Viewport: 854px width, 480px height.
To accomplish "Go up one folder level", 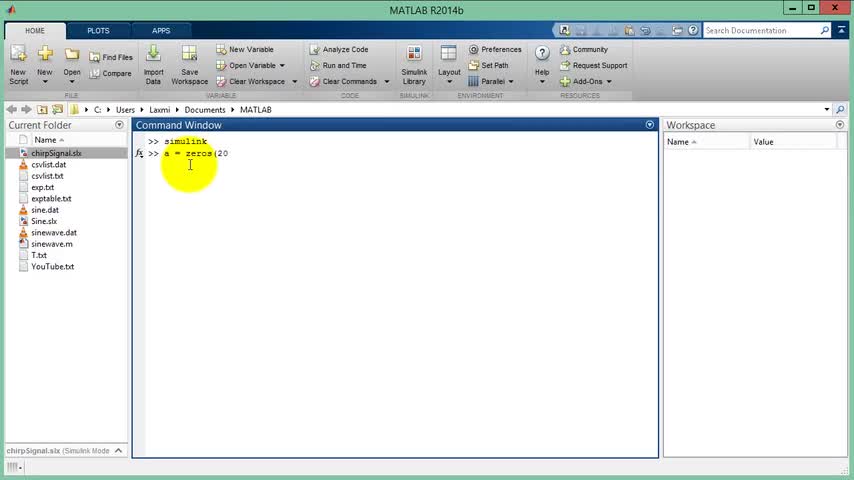I will [42, 110].
